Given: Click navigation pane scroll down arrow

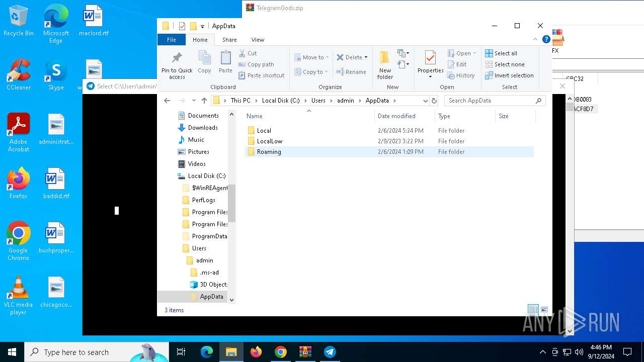Looking at the screenshot, I should point(232,300).
